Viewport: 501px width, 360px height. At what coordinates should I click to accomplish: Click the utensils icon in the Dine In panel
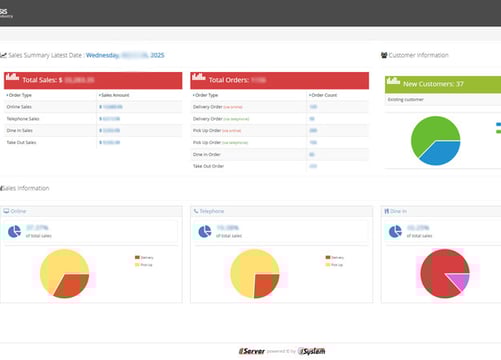(x=386, y=211)
